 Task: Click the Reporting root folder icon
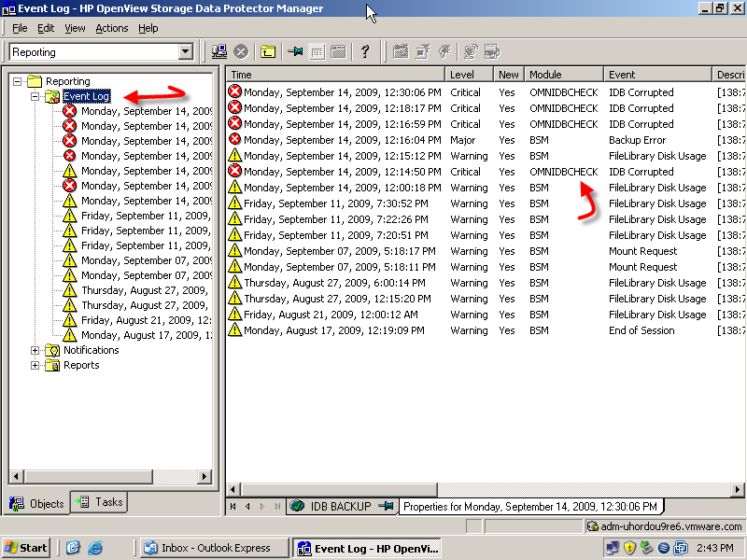click(35, 81)
